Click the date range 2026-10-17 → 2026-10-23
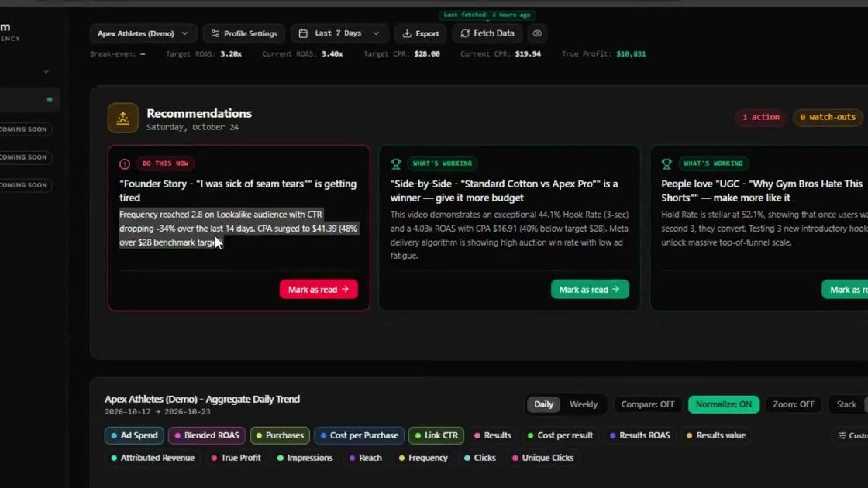Screen dimensions: 868x488 [157, 411]
